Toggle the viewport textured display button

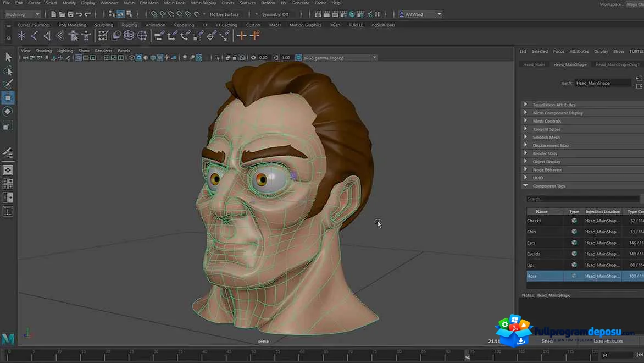pos(160,58)
